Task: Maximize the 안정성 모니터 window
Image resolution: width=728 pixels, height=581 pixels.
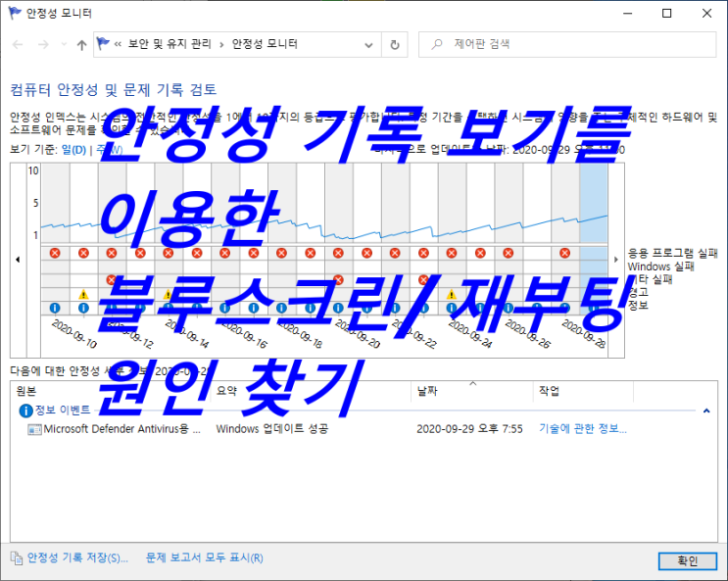Action: (666, 14)
